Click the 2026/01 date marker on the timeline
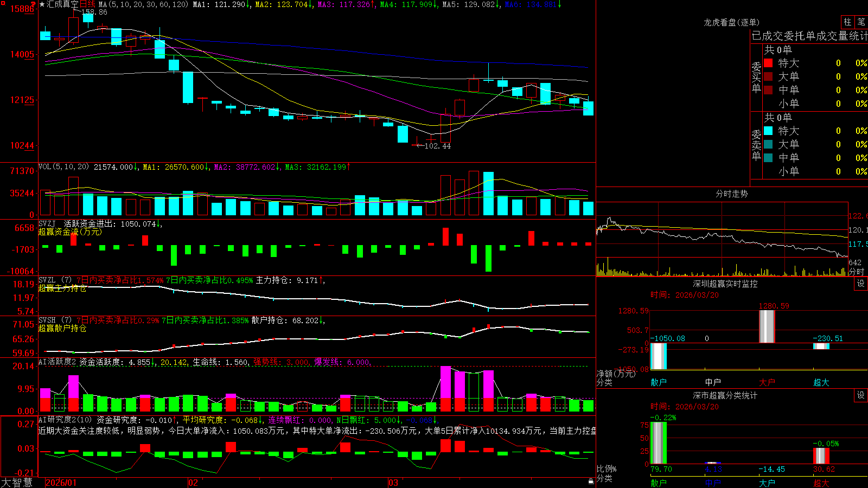 [x=61, y=483]
